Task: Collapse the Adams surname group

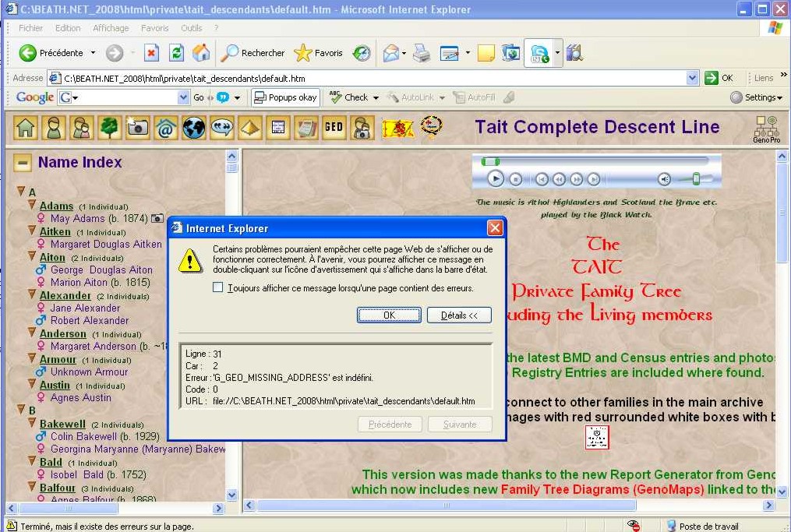Action: coord(33,206)
